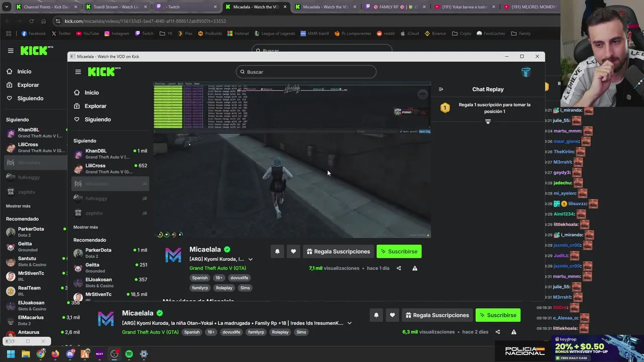The height and width of the screenshot is (362, 644).
Task: Switch to Yokai banea YouTube tab
Action: 466,7
